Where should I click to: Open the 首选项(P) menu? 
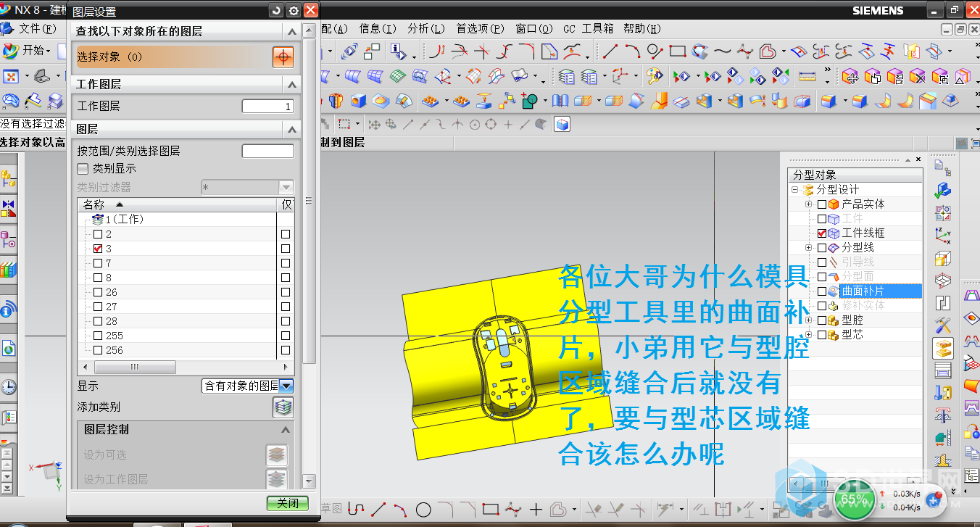[x=480, y=29]
